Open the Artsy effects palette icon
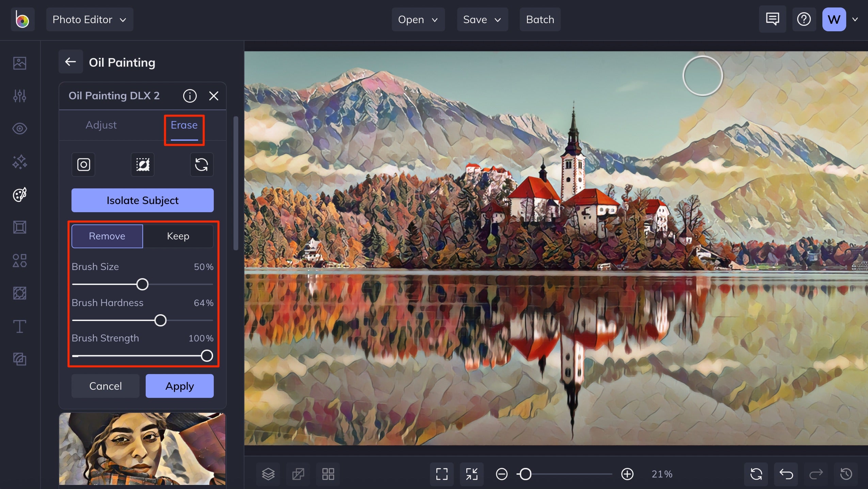This screenshot has height=489, width=868. pyautogui.click(x=19, y=195)
